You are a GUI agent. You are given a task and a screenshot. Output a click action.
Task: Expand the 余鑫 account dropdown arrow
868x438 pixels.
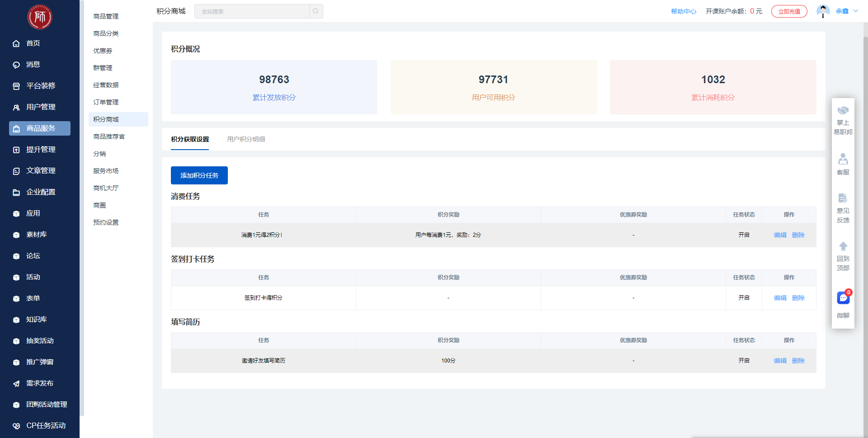[856, 11]
